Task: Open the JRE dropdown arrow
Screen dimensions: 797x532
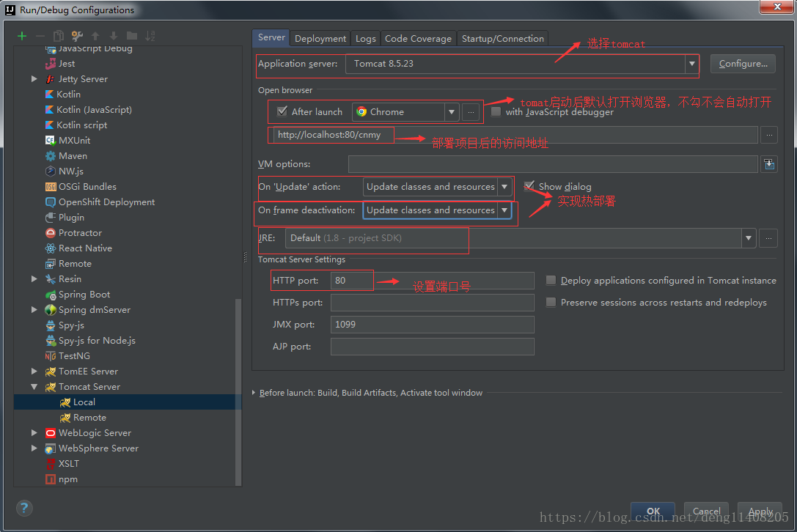Action: [748, 238]
